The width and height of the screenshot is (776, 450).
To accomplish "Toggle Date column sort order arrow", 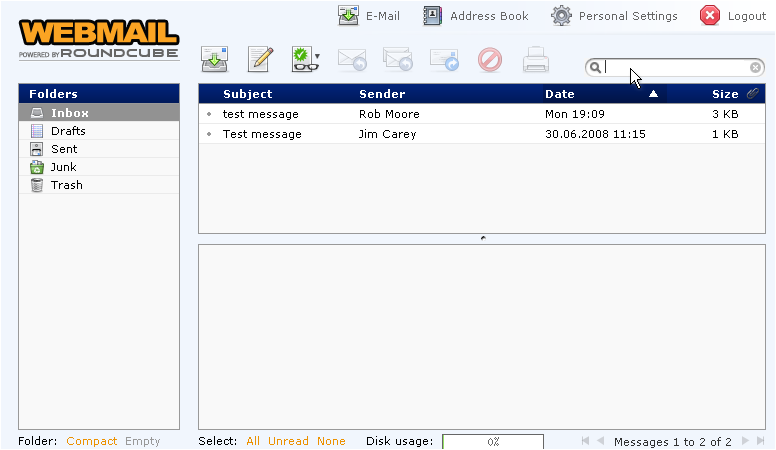I will click(653, 94).
